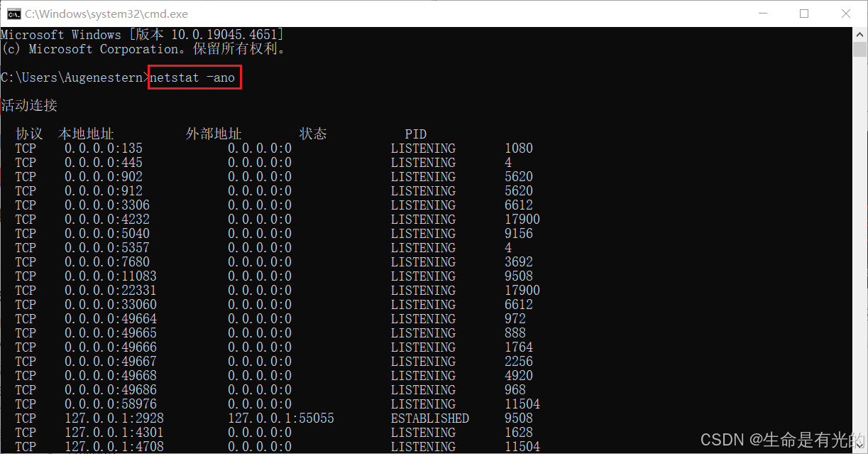Image resolution: width=868 pixels, height=454 pixels.
Task: Click PID value 888
Action: [515, 333]
